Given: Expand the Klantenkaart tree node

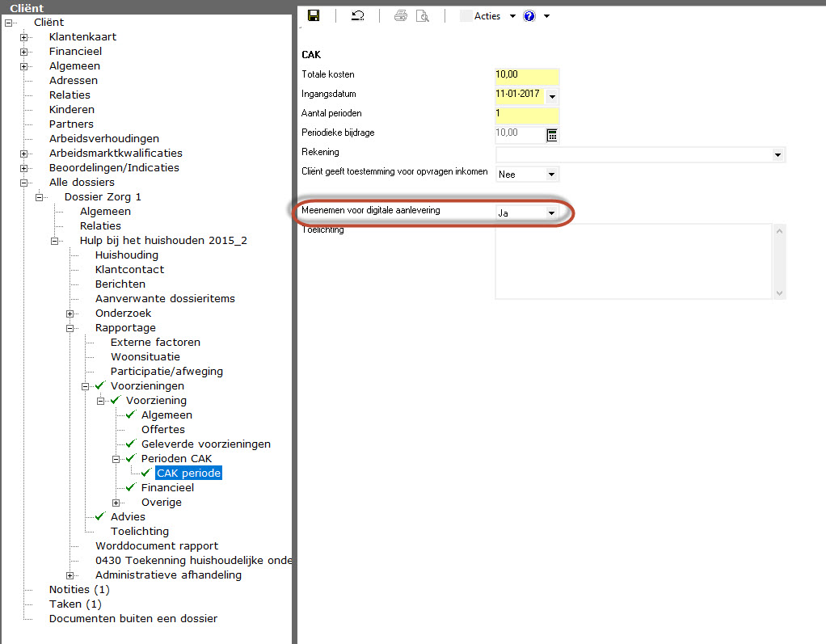Looking at the screenshot, I should 23,37.
